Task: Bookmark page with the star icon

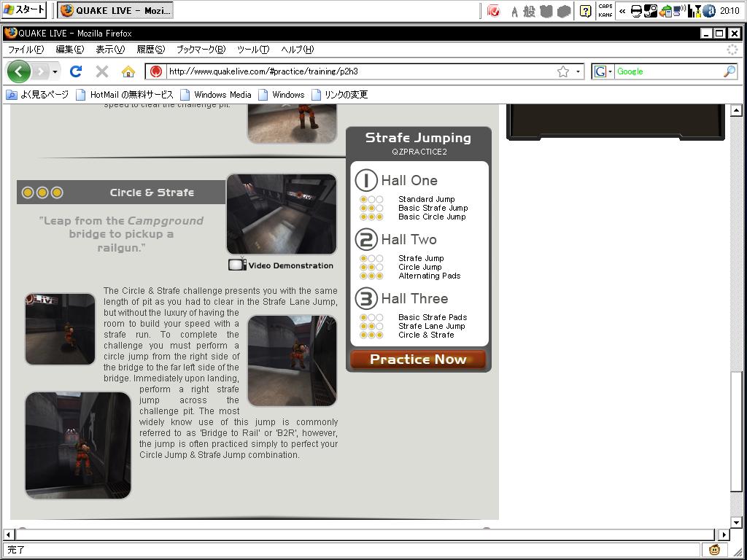Action: tap(563, 71)
